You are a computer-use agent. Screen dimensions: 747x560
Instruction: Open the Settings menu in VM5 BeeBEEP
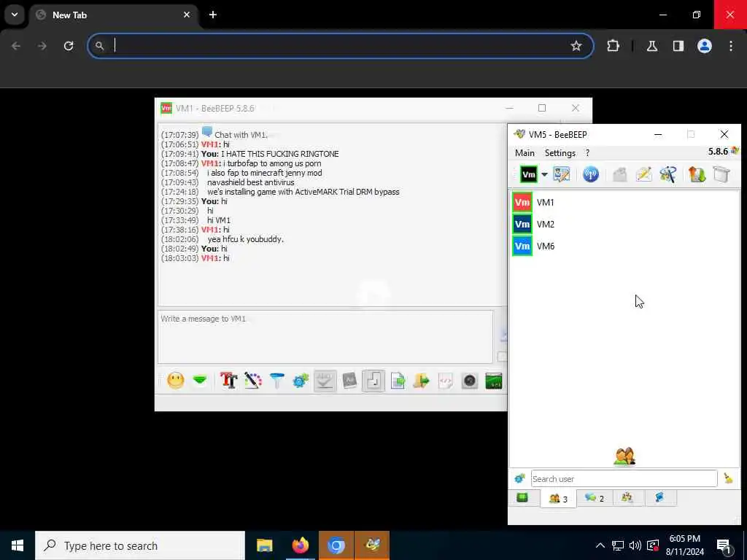click(560, 153)
